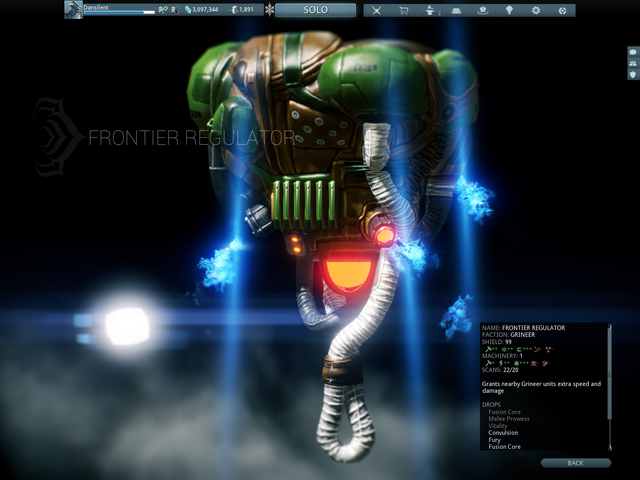Click the NAME: FRONTIER REGULATOR line
640x480 pixels.
pyautogui.click(x=523, y=327)
